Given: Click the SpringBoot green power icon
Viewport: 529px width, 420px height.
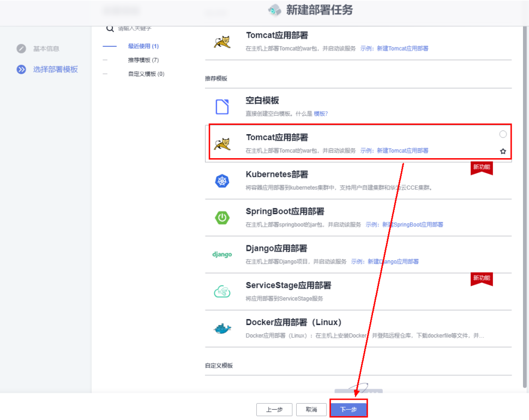Looking at the screenshot, I should (222, 218).
